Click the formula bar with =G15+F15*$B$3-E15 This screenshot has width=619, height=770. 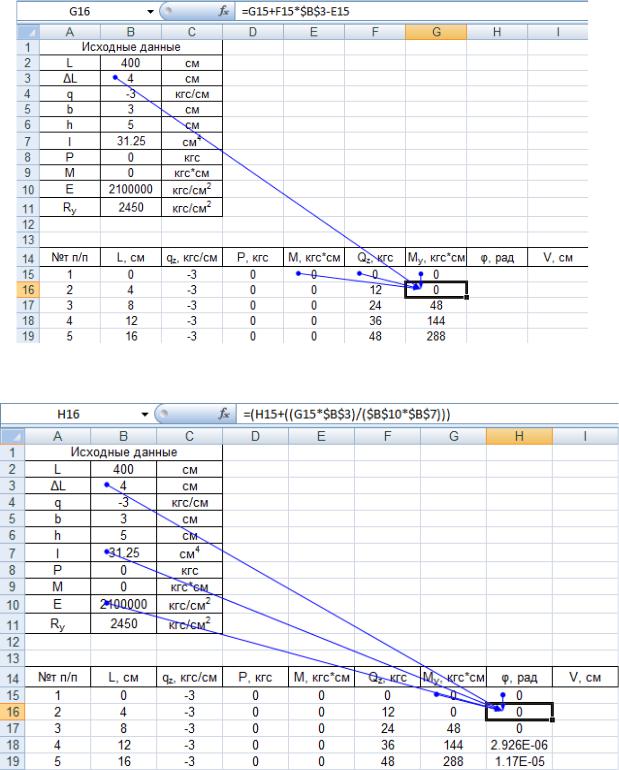[411, 11]
